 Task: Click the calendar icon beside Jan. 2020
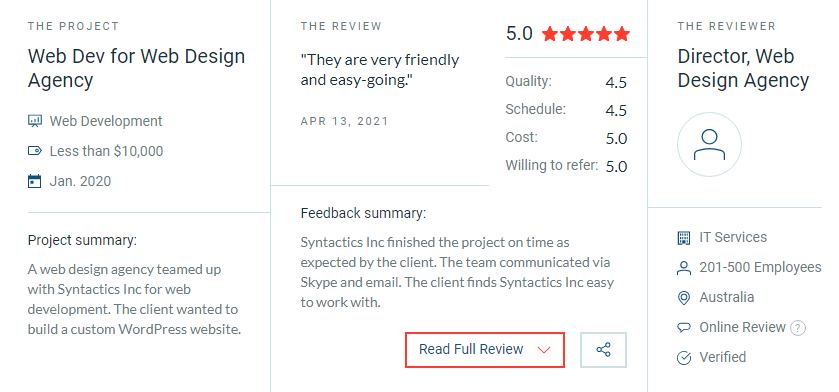coord(34,181)
